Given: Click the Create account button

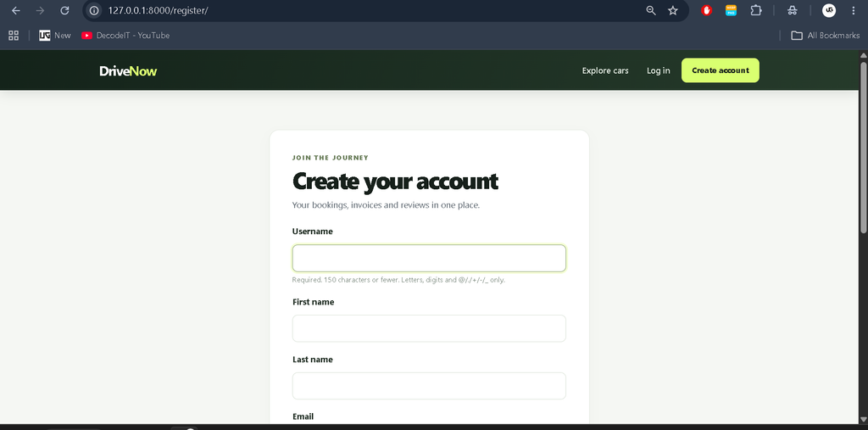Looking at the screenshot, I should [721, 70].
